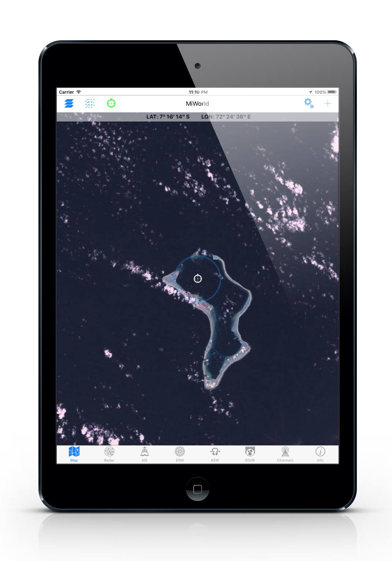
Task: Tap the Wi-Fi icon next to Carrier
Action: (x=79, y=92)
